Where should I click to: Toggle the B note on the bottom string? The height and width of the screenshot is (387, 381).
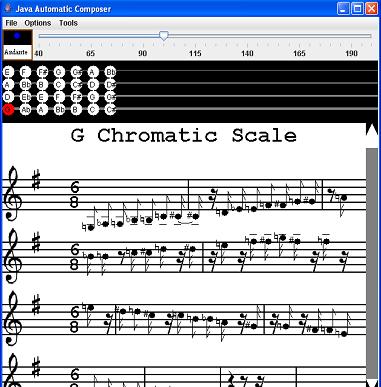tap(76, 109)
